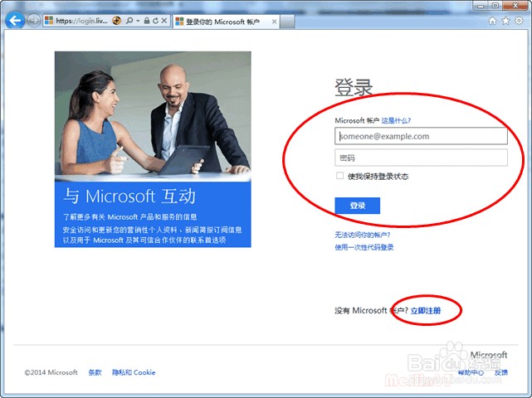Screen dimensions: 532x398
Task: Open the address bar dropdown arrow
Action: (x=138, y=21)
